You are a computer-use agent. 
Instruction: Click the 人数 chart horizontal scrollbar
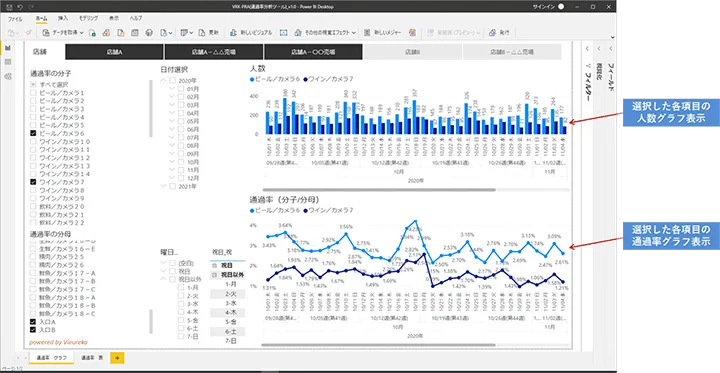(379, 189)
